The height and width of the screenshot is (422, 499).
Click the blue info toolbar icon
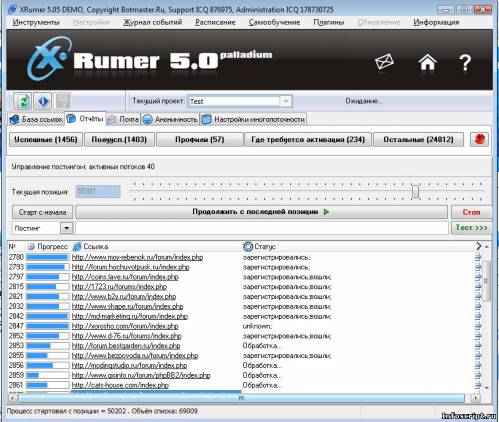[43, 101]
